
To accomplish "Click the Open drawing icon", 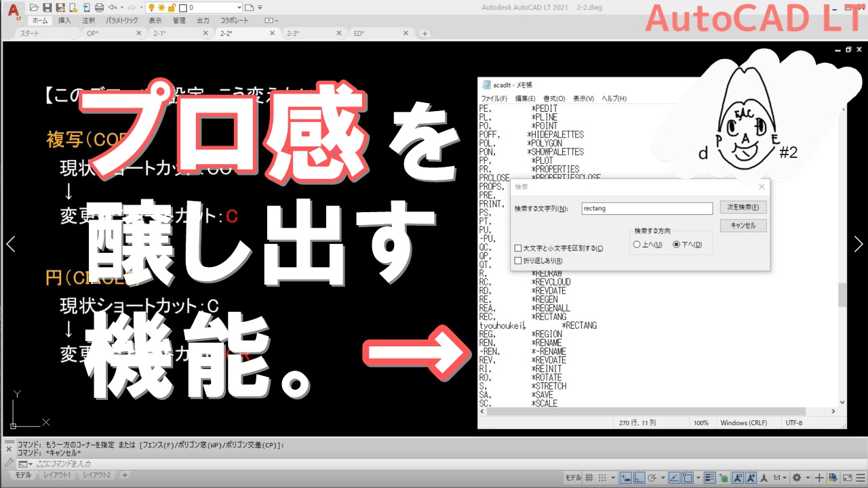I will (34, 7).
